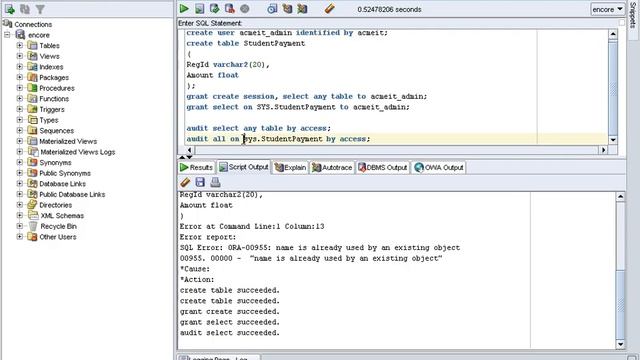Click the SQL editor scroll left arrow
640x360 pixels.
tap(189, 150)
